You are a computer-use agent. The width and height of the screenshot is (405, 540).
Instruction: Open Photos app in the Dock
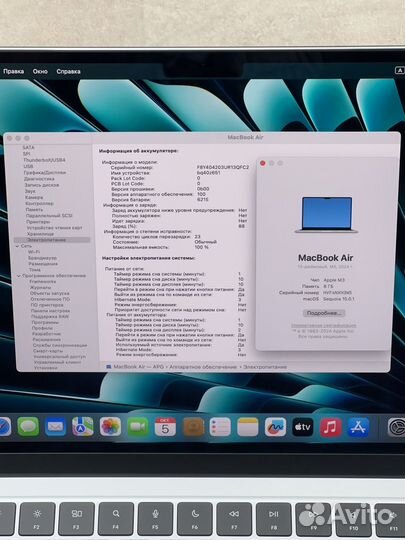110,427
